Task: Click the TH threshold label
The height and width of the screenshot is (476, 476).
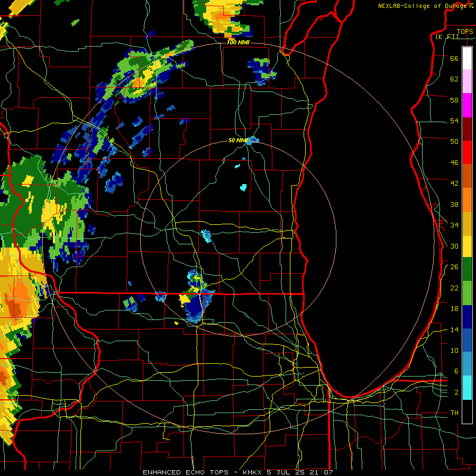Action: tap(454, 413)
